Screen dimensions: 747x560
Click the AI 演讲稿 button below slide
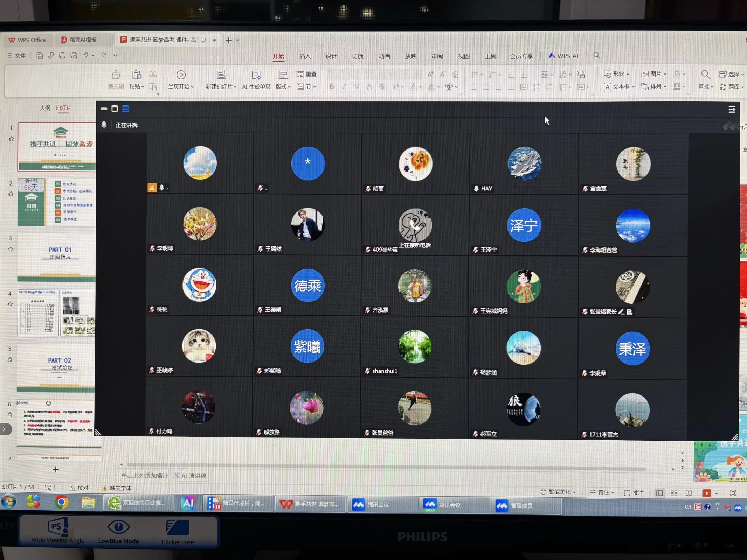click(190, 475)
